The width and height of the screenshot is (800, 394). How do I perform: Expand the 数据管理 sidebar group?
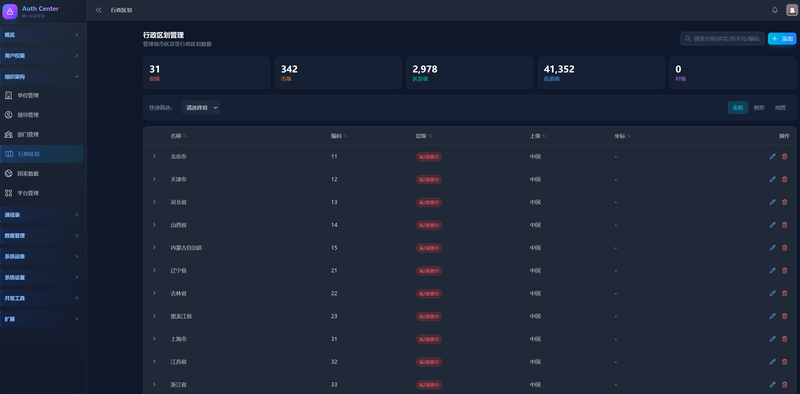click(x=42, y=236)
